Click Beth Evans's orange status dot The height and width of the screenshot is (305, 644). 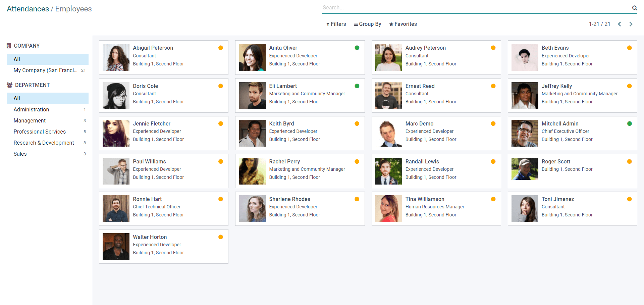(x=630, y=48)
